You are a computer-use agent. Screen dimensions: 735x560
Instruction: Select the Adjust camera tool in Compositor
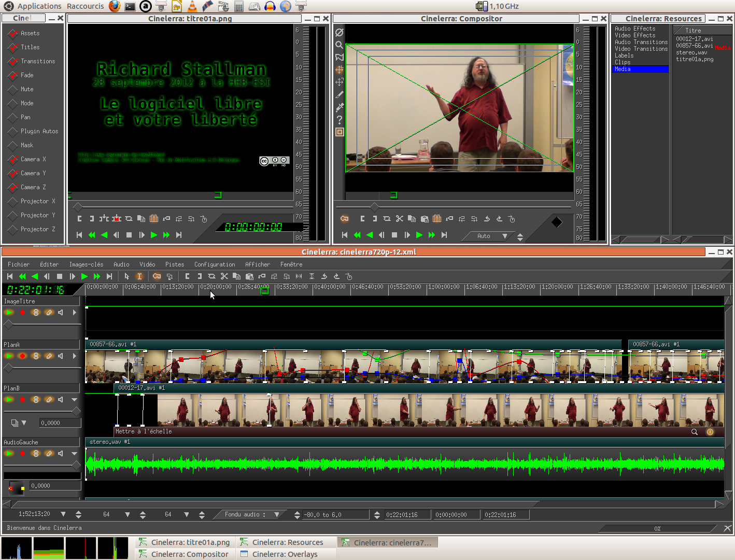click(340, 69)
